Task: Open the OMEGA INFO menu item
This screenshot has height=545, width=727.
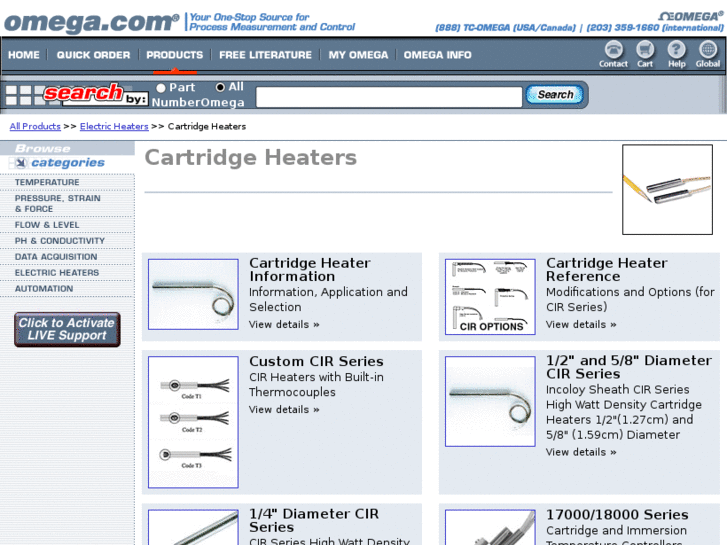Action: [437, 55]
